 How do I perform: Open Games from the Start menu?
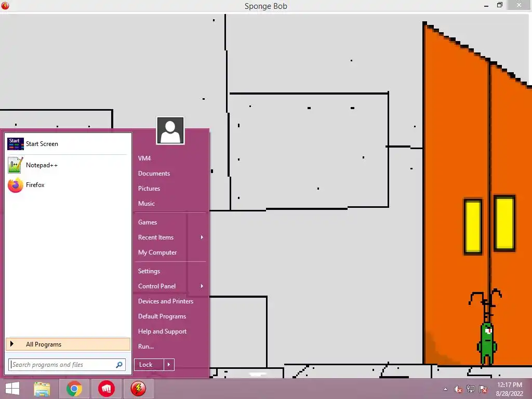[147, 222]
